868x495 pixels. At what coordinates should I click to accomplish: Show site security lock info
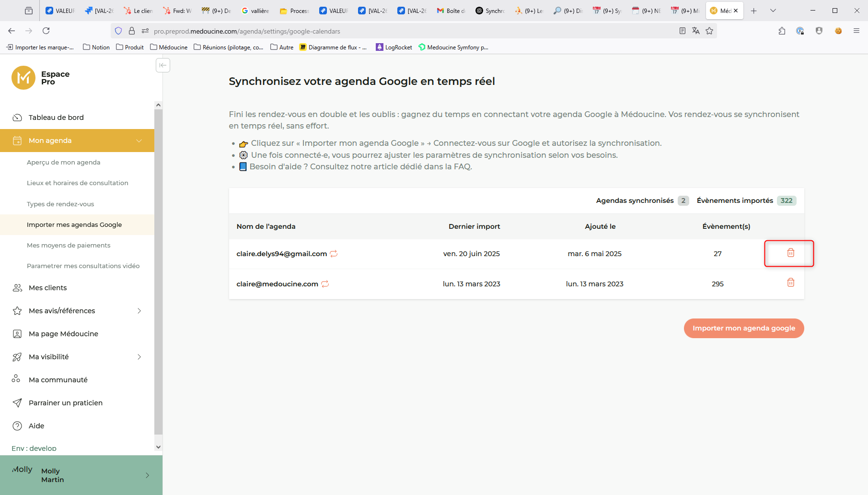click(x=132, y=31)
